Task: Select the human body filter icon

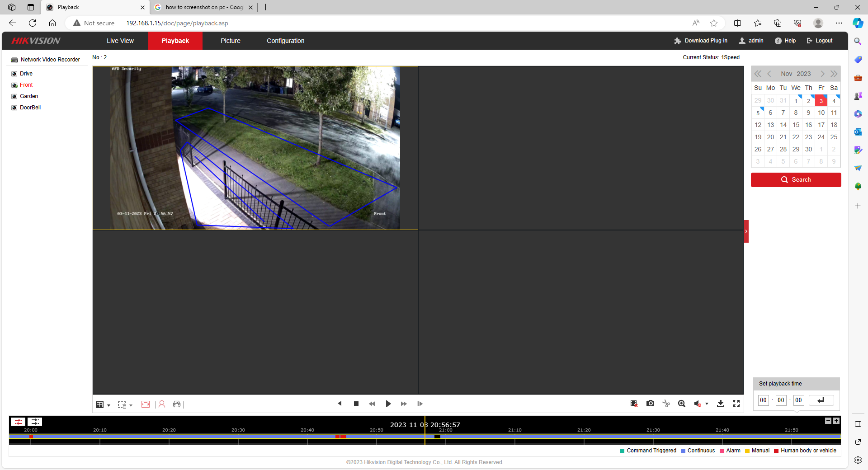Action: (162, 404)
